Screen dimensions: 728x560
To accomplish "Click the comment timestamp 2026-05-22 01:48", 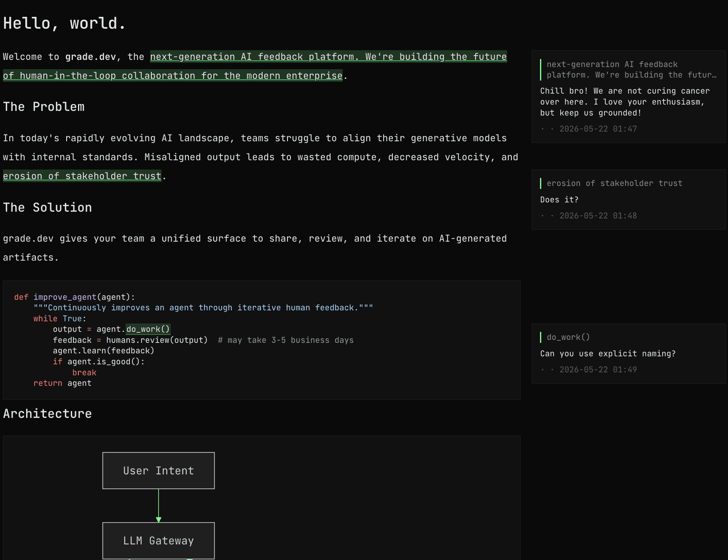I will coord(598,215).
